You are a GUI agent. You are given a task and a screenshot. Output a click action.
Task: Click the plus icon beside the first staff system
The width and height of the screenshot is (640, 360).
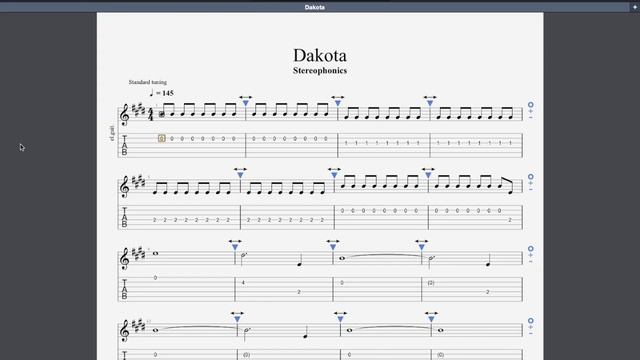[x=531, y=111]
